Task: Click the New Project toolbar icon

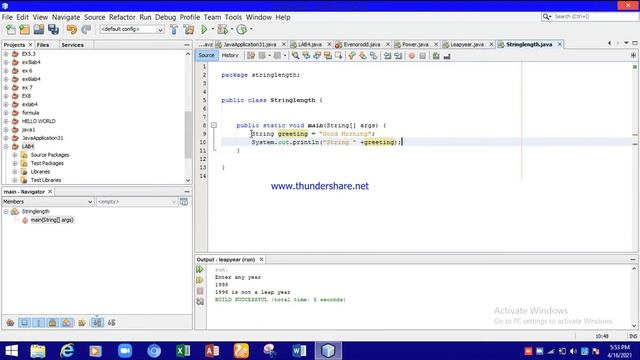Action: (24, 29)
